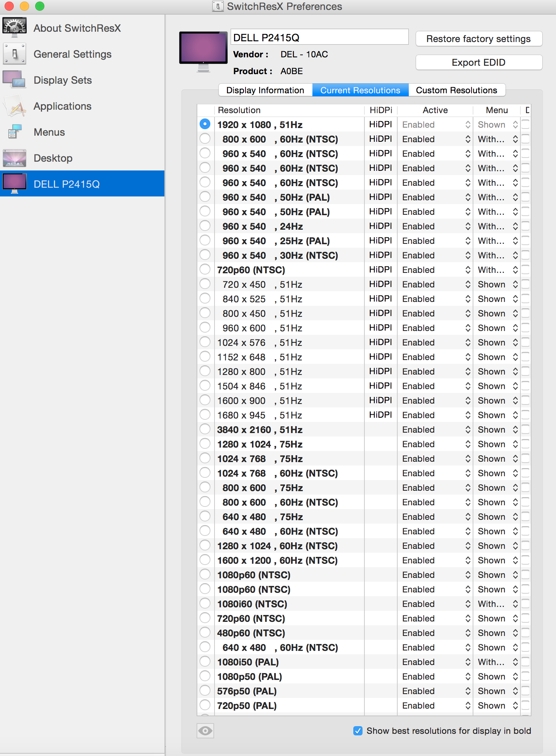Screen dimensions: 556x756
Task: Click Export EDID button
Action: coord(479,62)
